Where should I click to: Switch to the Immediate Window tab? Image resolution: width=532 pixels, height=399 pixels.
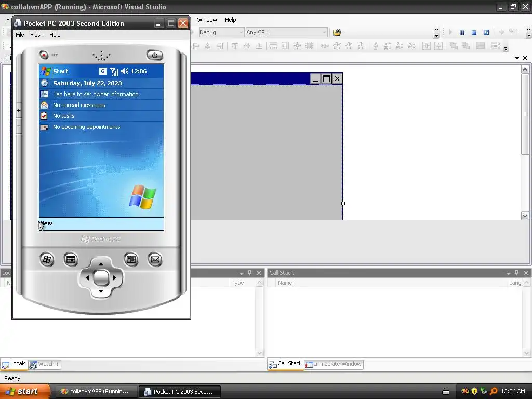(x=334, y=364)
